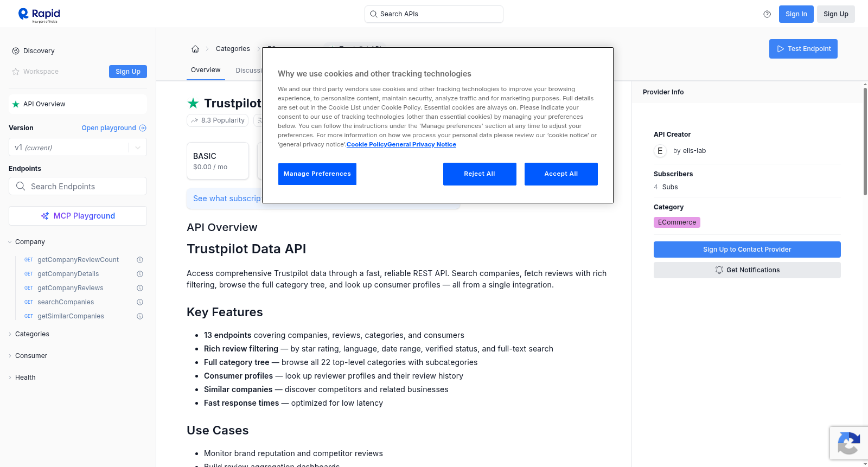Click the Discovery compass icon
The width and height of the screenshot is (868, 467).
pyautogui.click(x=16, y=51)
